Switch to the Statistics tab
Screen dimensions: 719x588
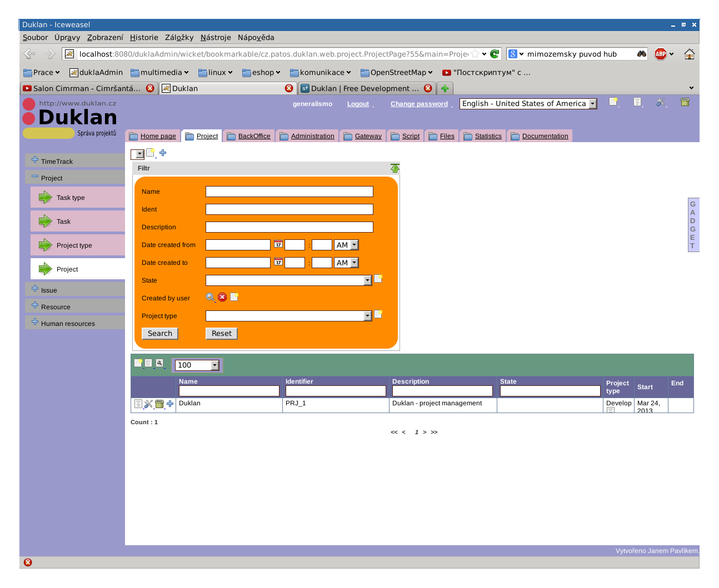tap(487, 135)
